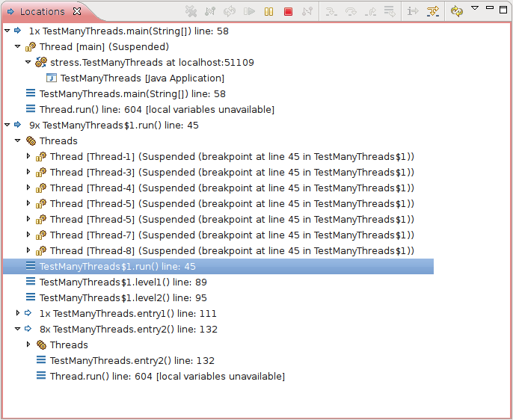Click the debug target icon beside stress.TestManyThreads
513x420 pixels.
[x=41, y=62]
